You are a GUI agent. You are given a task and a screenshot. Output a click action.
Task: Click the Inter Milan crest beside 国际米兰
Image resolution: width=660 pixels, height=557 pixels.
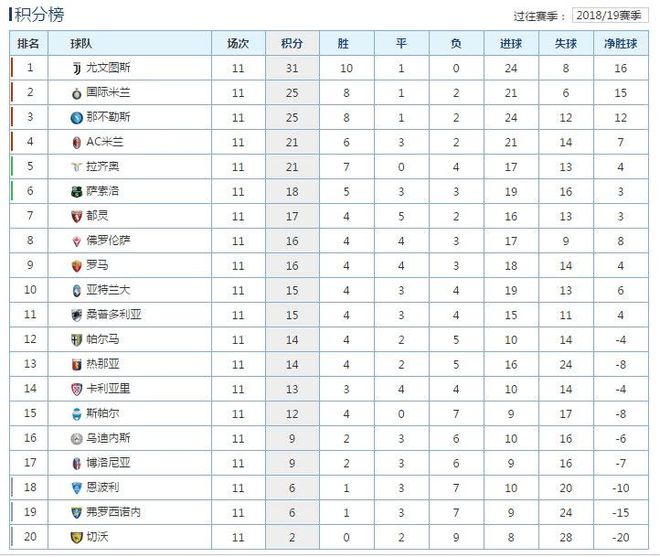click(76, 93)
